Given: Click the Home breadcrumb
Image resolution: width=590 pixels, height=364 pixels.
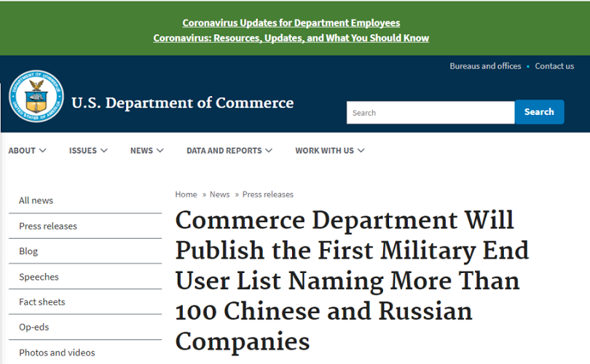Looking at the screenshot, I should (x=186, y=194).
